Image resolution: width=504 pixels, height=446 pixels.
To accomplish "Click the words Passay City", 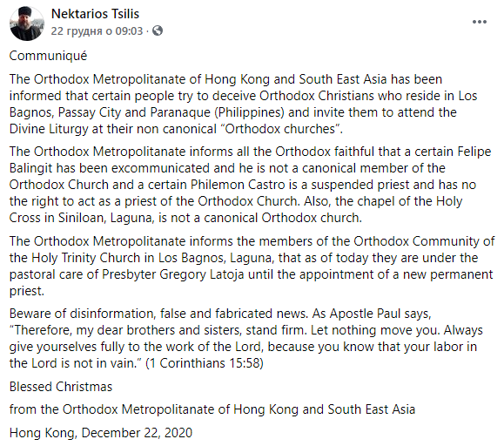I will pos(90,112).
